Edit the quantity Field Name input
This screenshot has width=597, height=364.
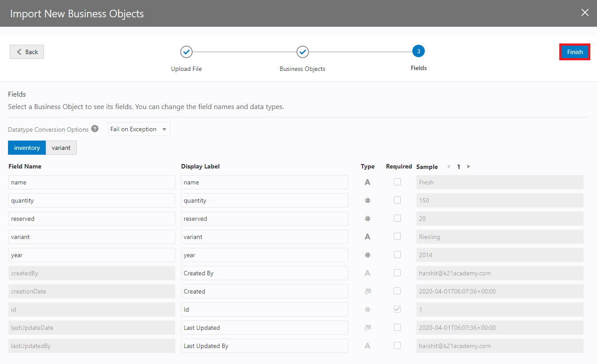[92, 200]
